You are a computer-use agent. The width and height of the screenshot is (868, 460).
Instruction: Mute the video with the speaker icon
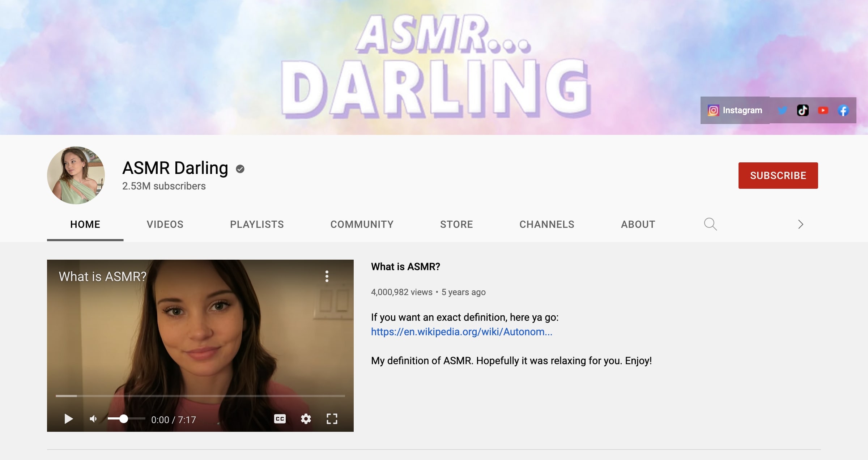(x=94, y=419)
